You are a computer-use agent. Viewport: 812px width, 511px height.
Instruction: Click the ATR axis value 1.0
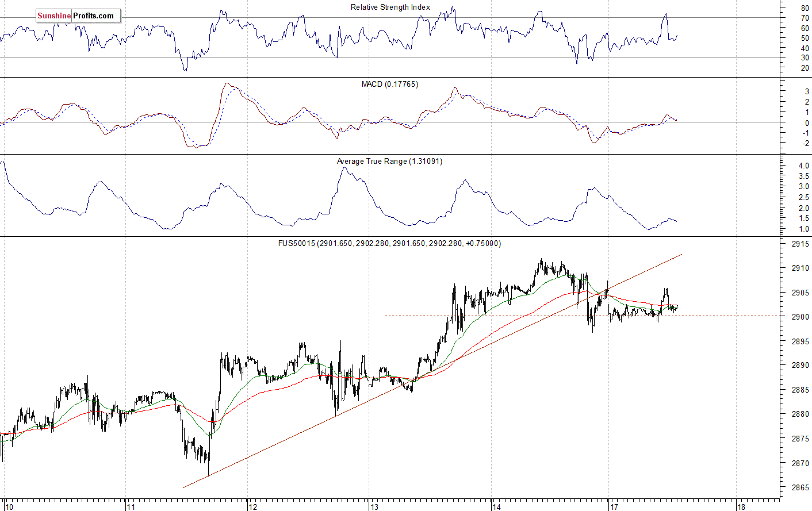click(x=803, y=229)
